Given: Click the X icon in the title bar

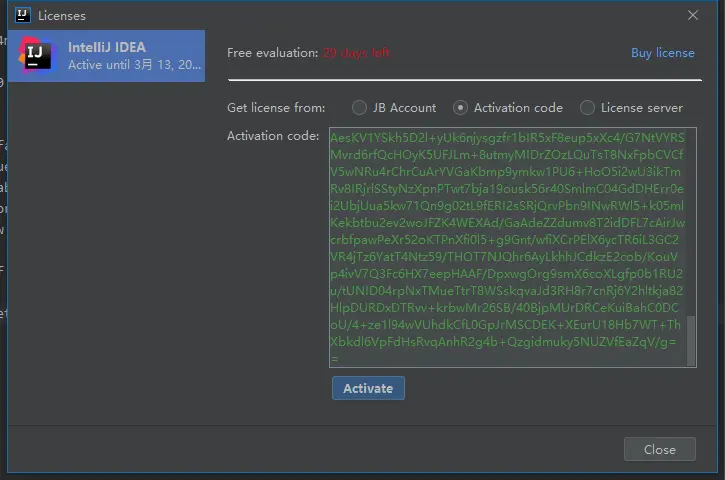Looking at the screenshot, I should pyautogui.click(x=693, y=15).
